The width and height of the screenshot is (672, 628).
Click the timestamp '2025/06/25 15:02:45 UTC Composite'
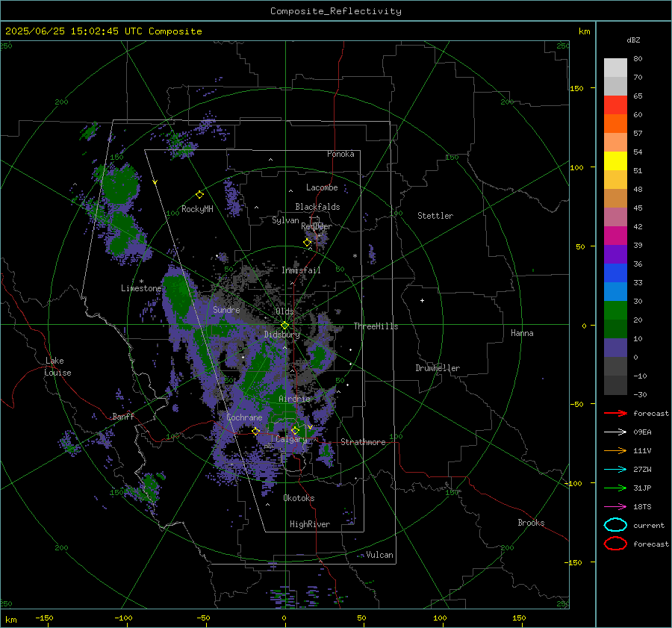click(103, 31)
